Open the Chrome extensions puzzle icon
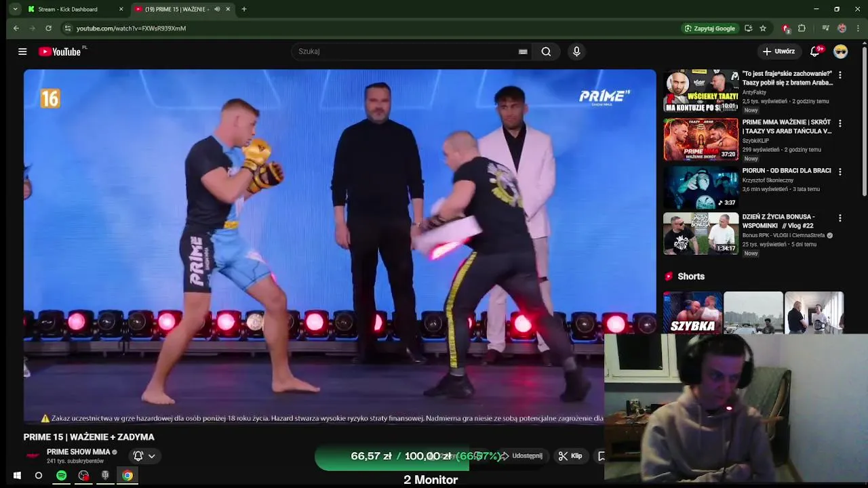 [802, 28]
